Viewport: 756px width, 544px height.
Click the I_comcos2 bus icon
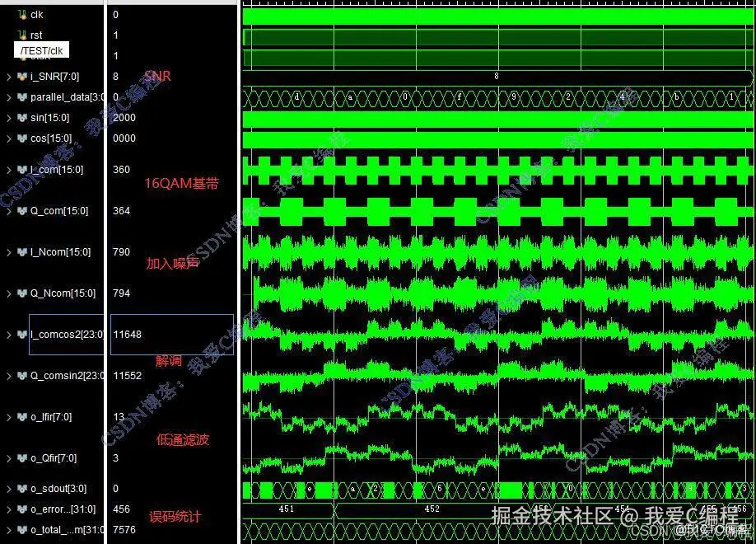22,335
